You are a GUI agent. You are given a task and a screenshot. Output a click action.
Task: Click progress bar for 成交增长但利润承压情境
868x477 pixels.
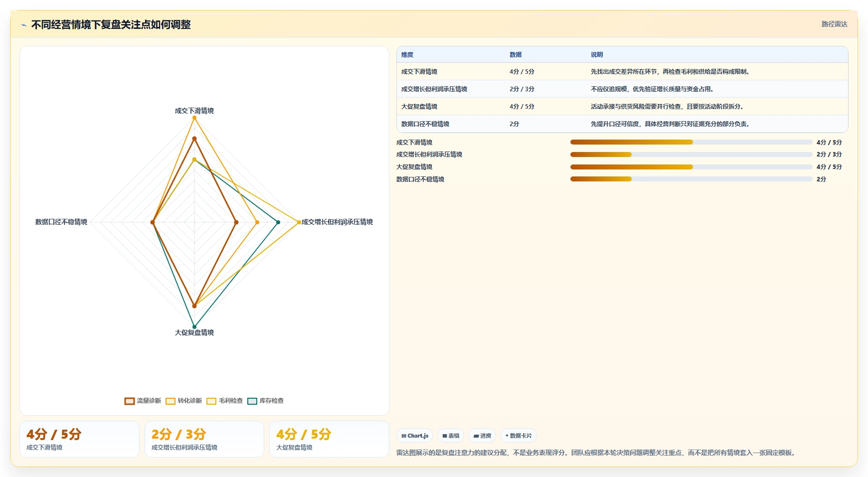pyautogui.click(x=692, y=155)
